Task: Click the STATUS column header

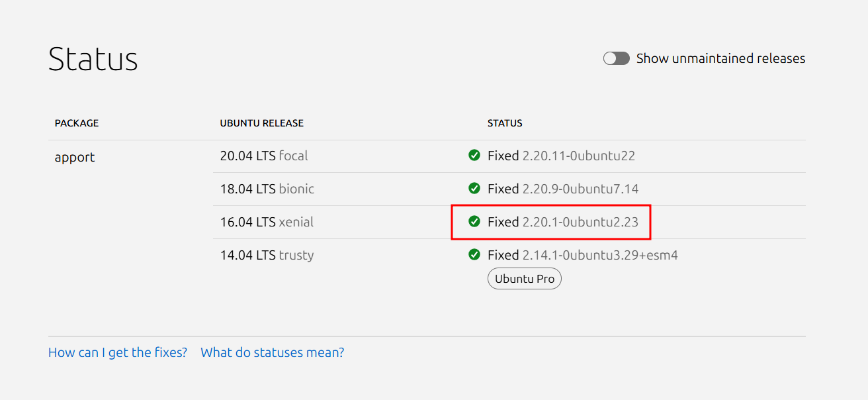Action: point(505,123)
